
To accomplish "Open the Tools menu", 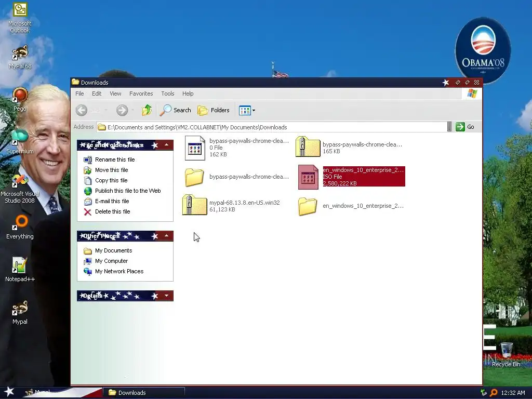I will point(168,94).
